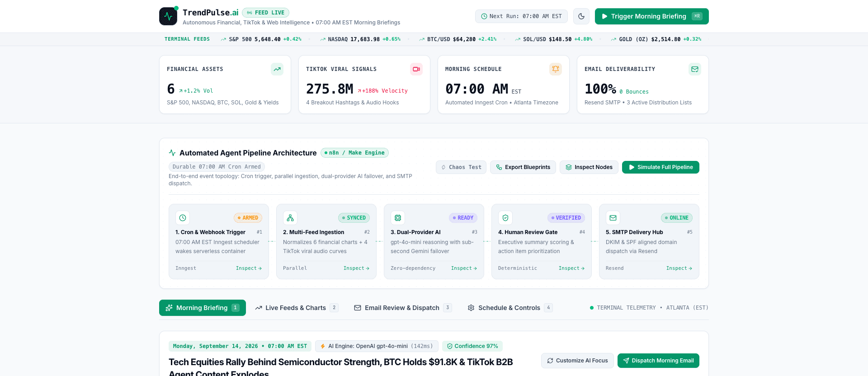This screenshot has width=868, height=376.
Task: Click Next Run 07:00 AM EST badge
Action: (521, 16)
